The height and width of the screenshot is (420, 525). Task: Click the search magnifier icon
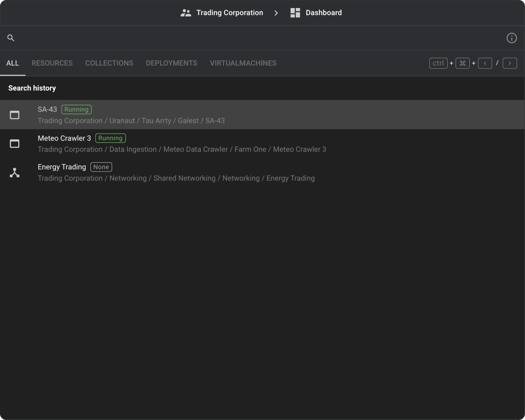pyautogui.click(x=11, y=38)
